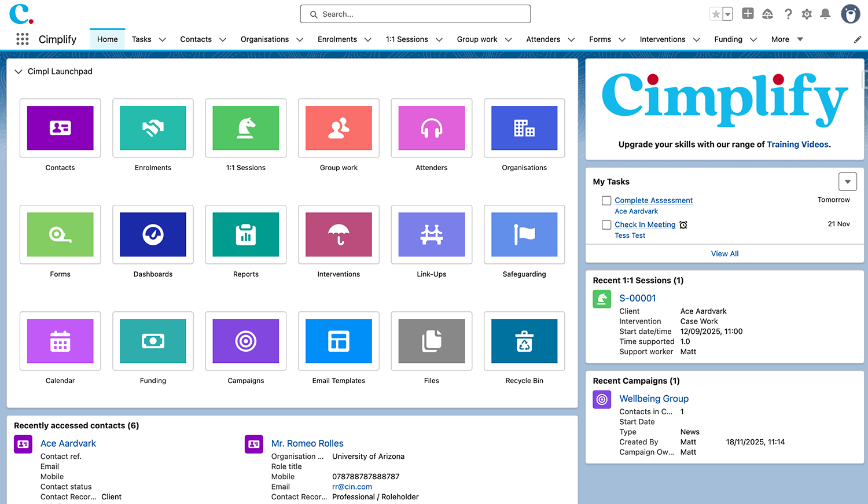Open the My Tasks filter dropdown
Screen dimensions: 868x504
coord(847,182)
